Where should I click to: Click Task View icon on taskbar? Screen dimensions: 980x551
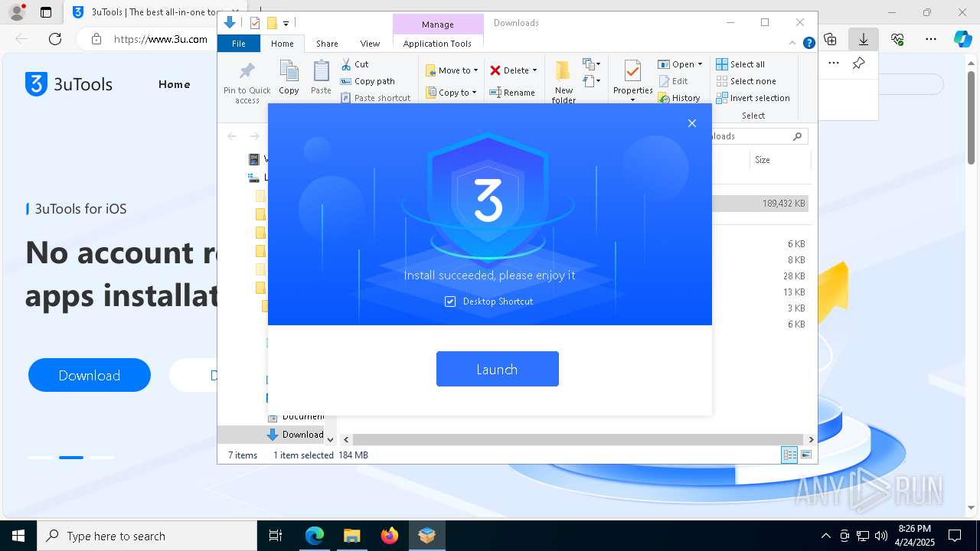coord(276,536)
